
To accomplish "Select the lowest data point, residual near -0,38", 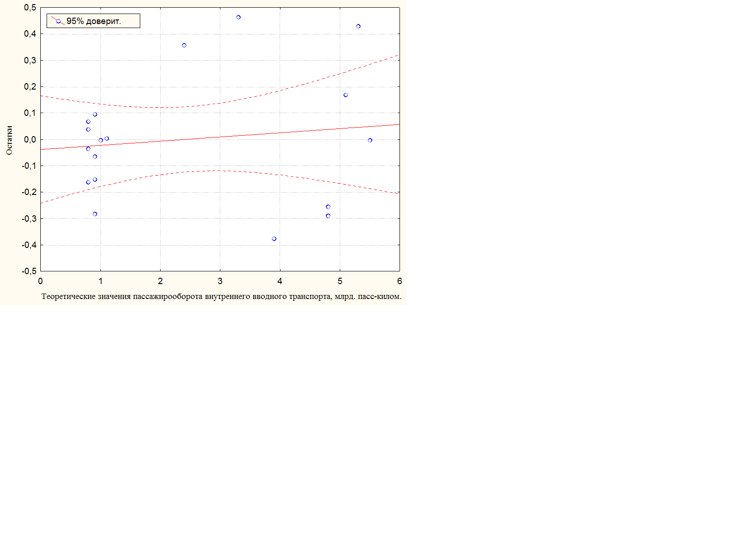I will 274,239.
